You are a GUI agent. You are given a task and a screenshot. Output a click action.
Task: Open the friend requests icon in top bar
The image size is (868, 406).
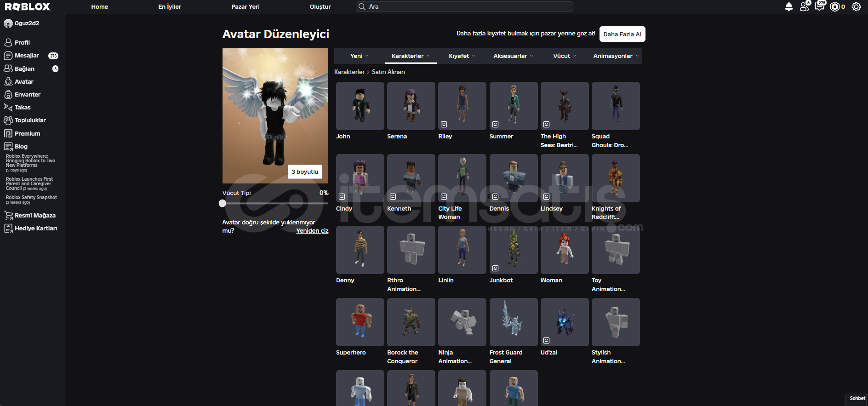click(x=804, y=6)
